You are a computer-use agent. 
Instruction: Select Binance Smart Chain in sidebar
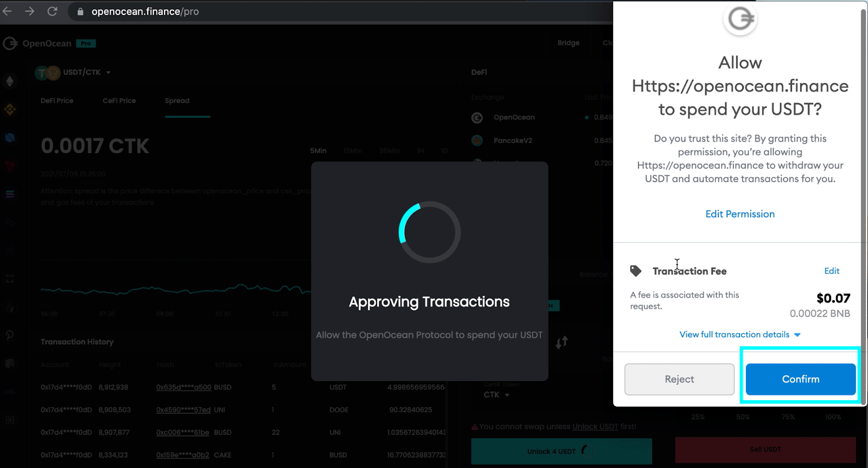click(x=10, y=110)
